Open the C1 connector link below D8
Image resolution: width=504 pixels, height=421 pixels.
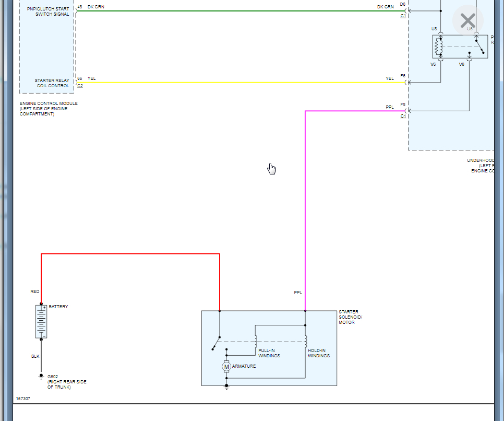403,16
